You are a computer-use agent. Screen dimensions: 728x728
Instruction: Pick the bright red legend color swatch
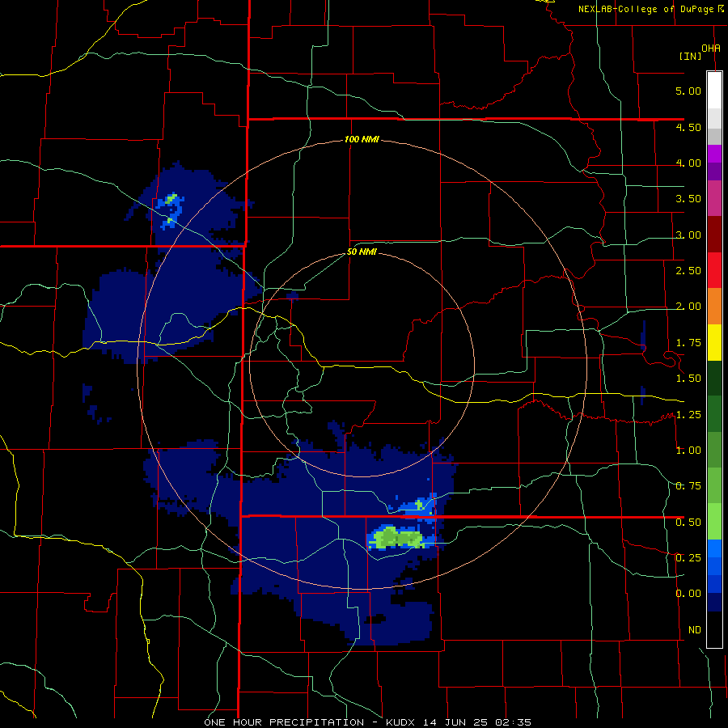tap(714, 270)
